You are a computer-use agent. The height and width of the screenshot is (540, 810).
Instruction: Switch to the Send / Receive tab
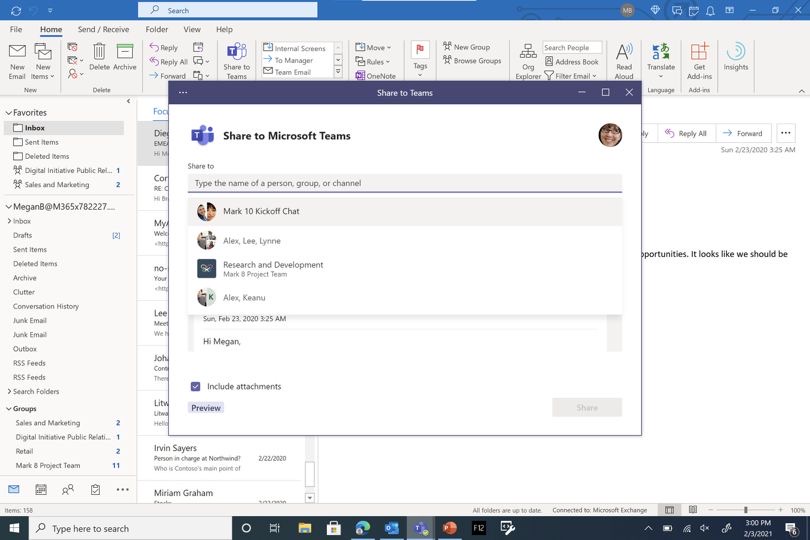coord(103,29)
